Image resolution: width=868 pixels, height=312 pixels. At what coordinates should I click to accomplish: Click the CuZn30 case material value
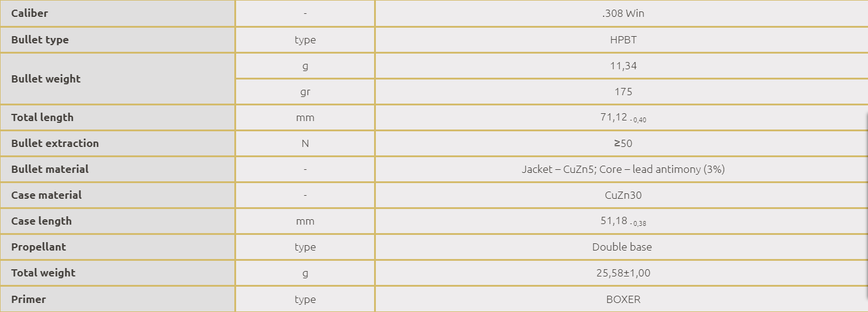[x=623, y=195]
